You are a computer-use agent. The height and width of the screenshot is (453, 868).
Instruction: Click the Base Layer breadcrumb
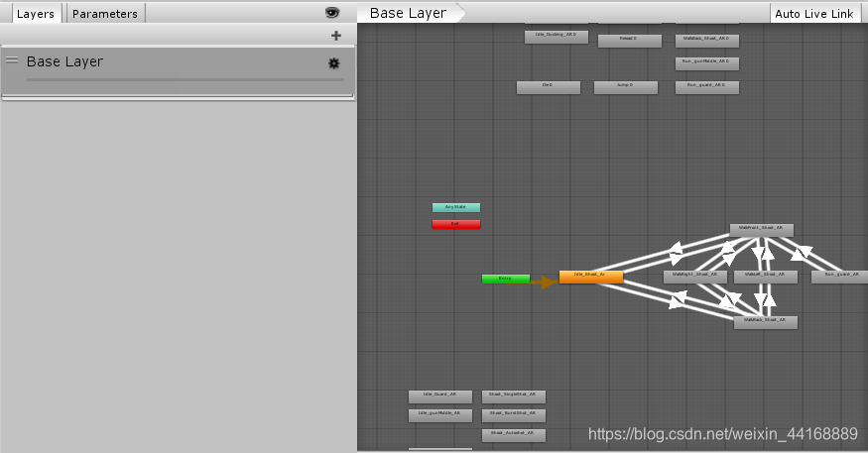408,13
